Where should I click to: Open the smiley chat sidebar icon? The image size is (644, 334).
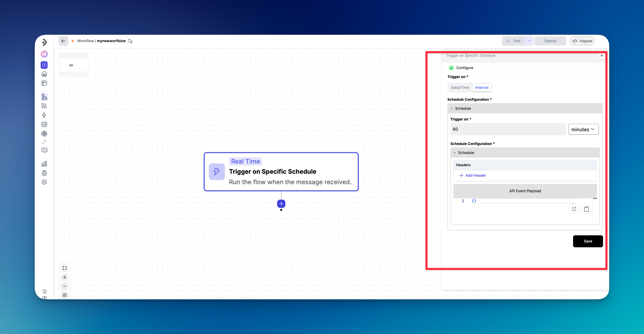(44, 150)
